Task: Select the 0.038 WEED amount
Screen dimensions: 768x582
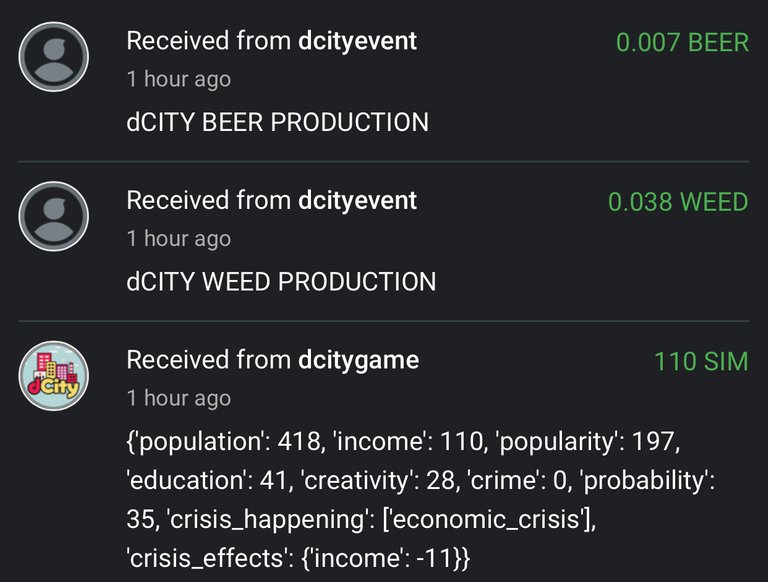Action: tap(678, 202)
